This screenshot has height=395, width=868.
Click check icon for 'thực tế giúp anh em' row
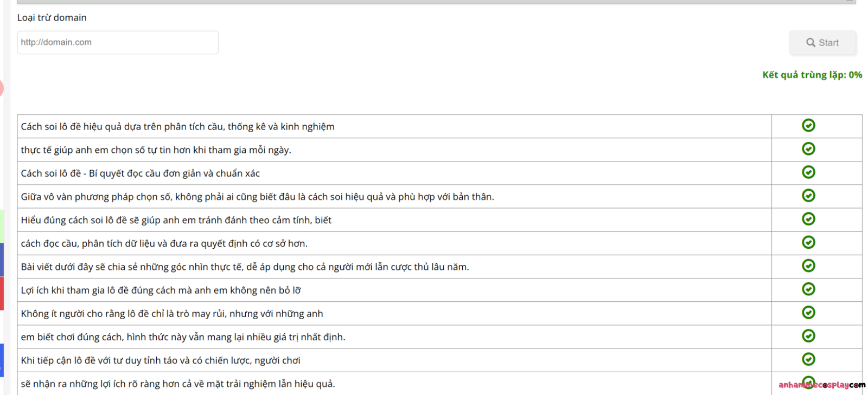(x=808, y=149)
